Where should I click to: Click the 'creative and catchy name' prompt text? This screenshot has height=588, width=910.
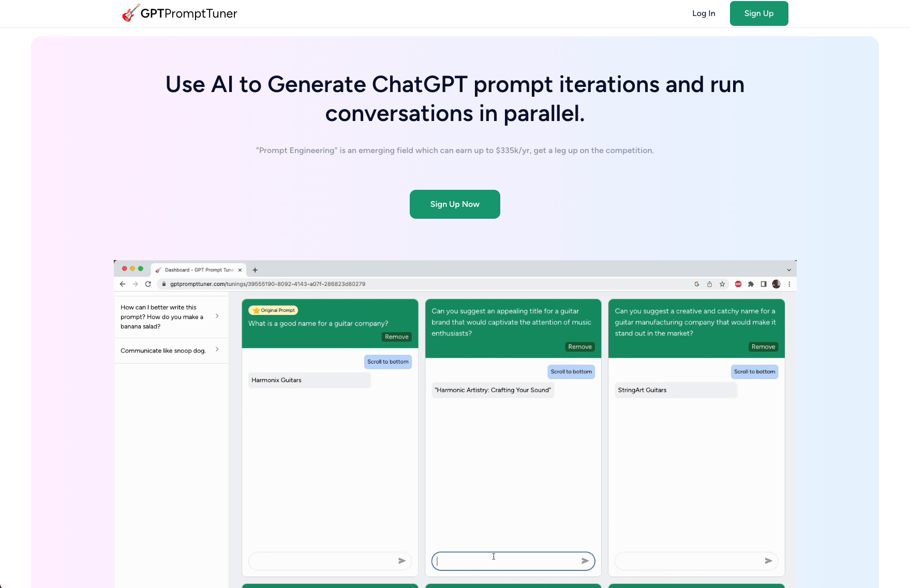pyautogui.click(x=695, y=322)
